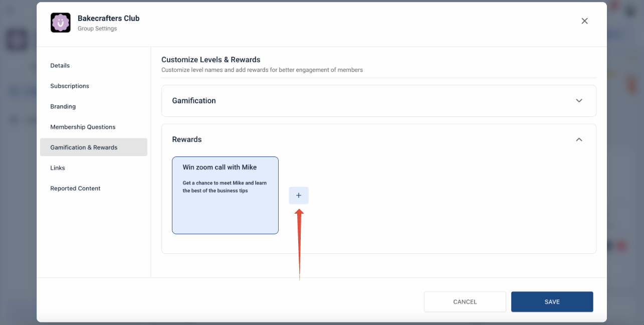
Task: Go to Subscriptions settings
Action: pyautogui.click(x=70, y=86)
